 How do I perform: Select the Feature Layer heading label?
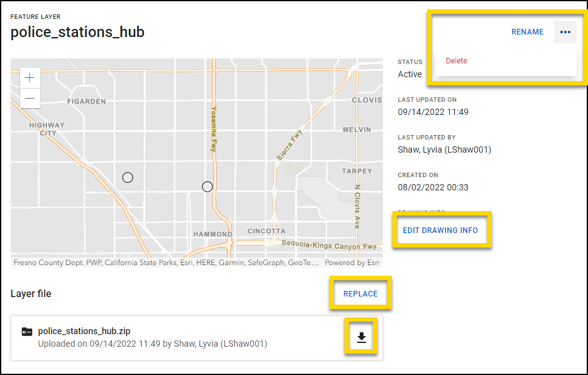point(35,16)
